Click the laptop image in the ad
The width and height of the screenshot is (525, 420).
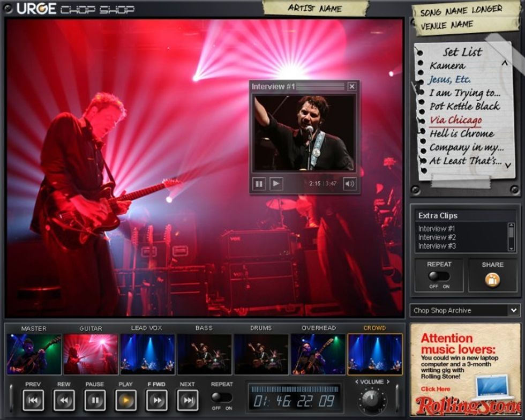click(492, 387)
